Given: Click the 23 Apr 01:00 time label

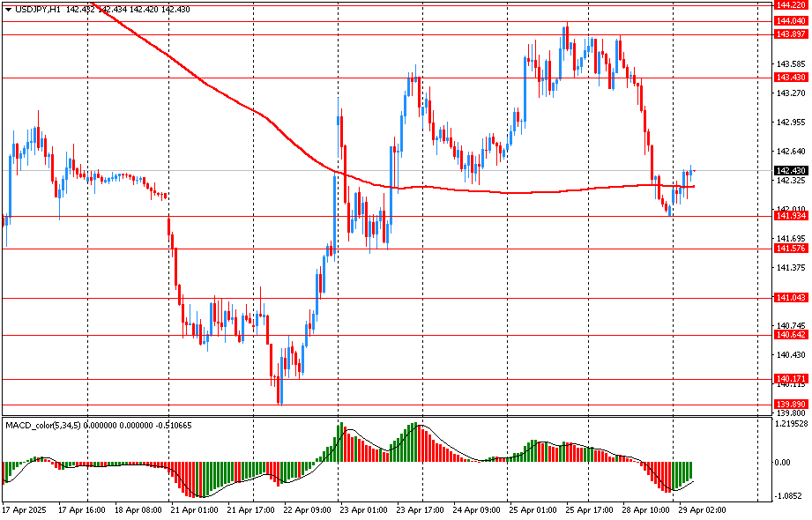Looking at the screenshot, I should click(x=362, y=510).
